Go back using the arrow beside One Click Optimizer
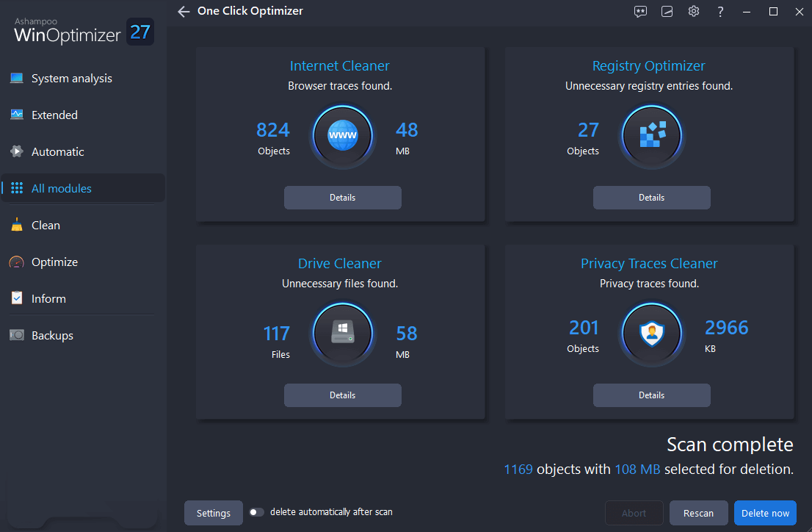Screen dimensions: 812x532 [x=183, y=11]
